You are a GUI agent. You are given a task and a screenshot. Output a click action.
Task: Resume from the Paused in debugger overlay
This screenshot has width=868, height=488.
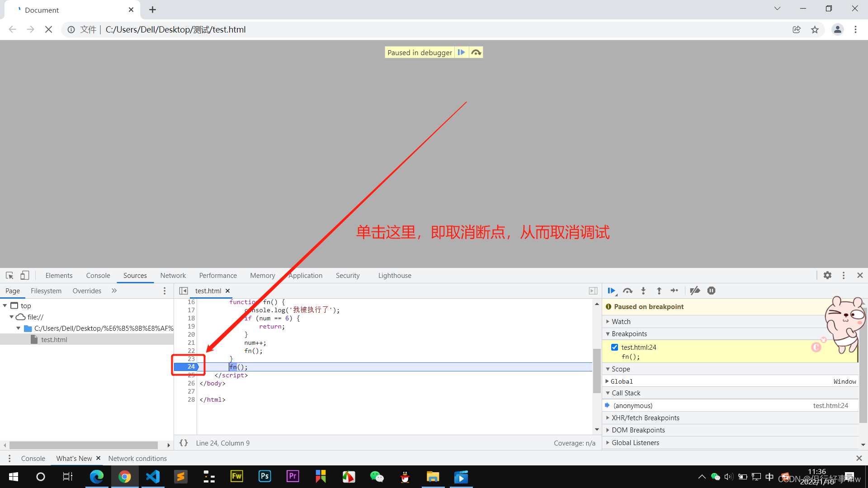(461, 52)
